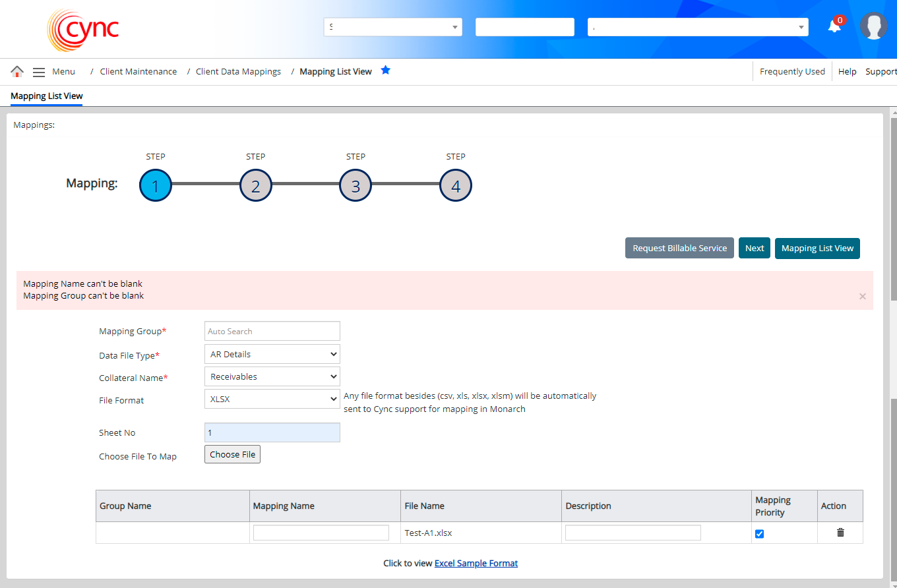Expand the Data File Type dropdown

pos(272,354)
